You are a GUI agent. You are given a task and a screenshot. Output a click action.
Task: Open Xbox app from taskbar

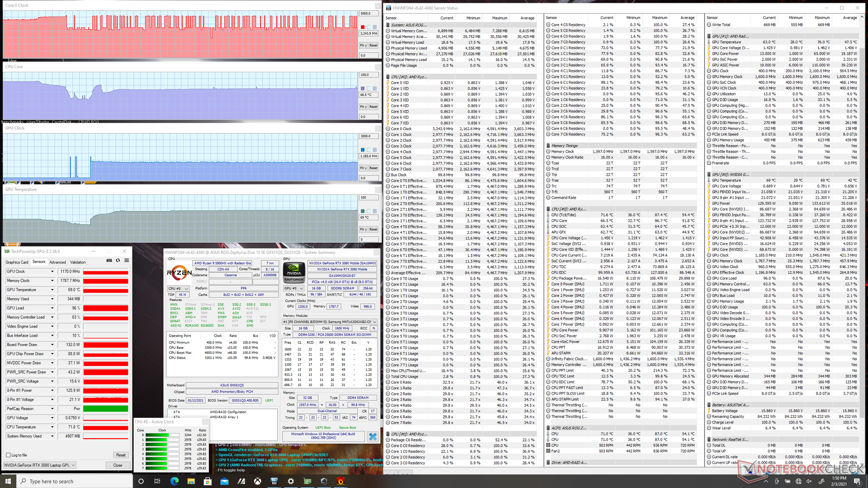click(x=258, y=481)
